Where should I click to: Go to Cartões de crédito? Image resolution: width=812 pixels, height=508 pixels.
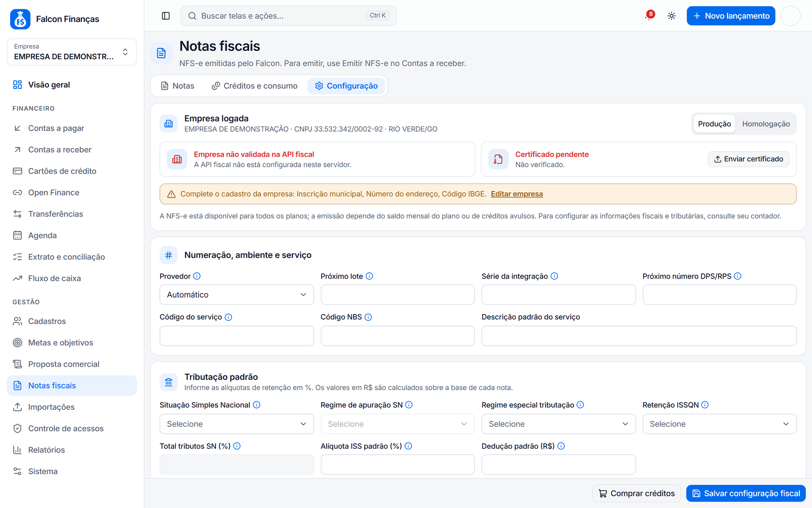(72, 171)
